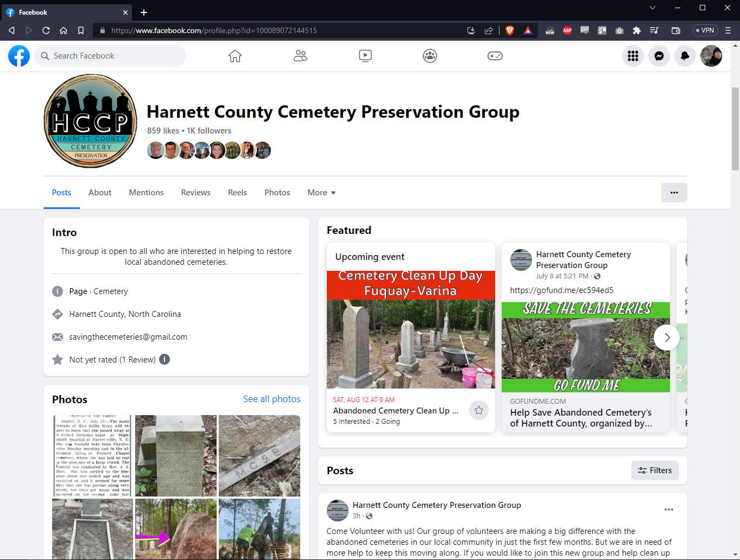Open the Cemetery Clean Up Day event image
The width and height of the screenshot is (740, 560).
coord(411,329)
